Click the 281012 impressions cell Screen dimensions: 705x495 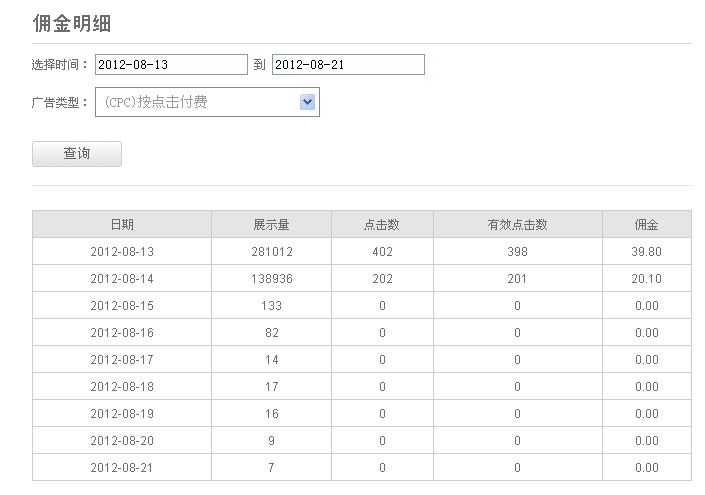pyautogui.click(x=272, y=252)
